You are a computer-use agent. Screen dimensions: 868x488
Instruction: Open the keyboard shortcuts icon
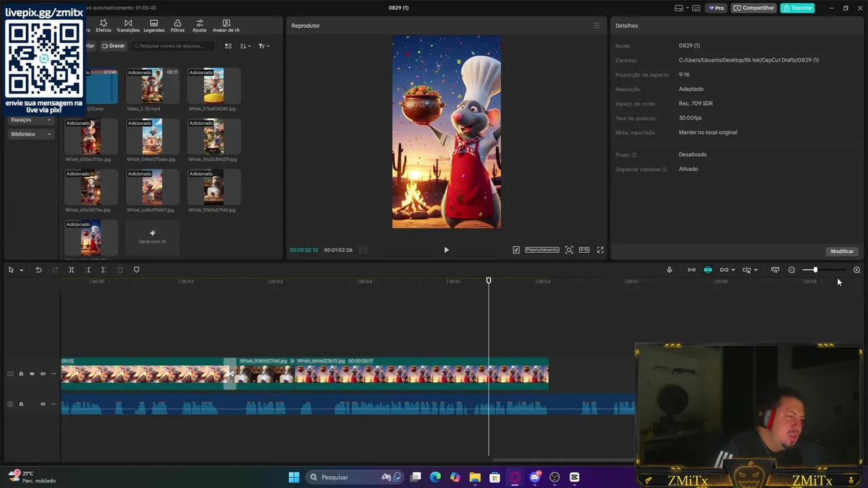tap(696, 8)
